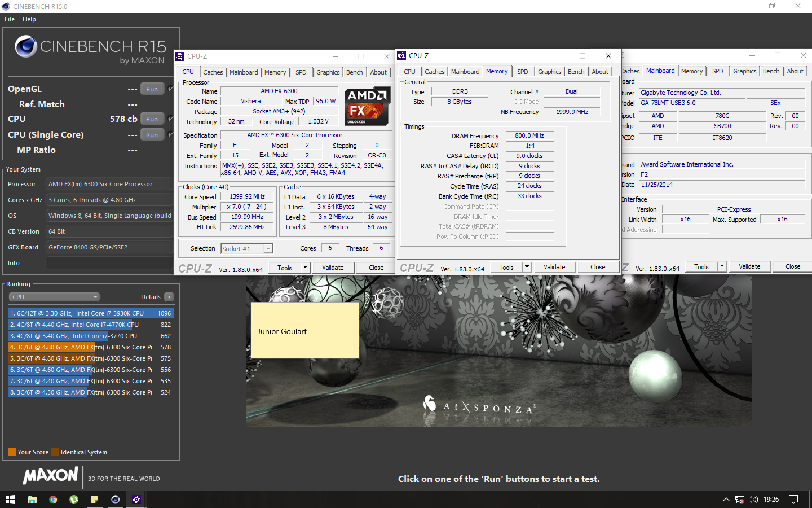Image resolution: width=812 pixels, height=508 pixels.
Task: Select ranking row Intel Core i7-3930K
Action: (91, 313)
